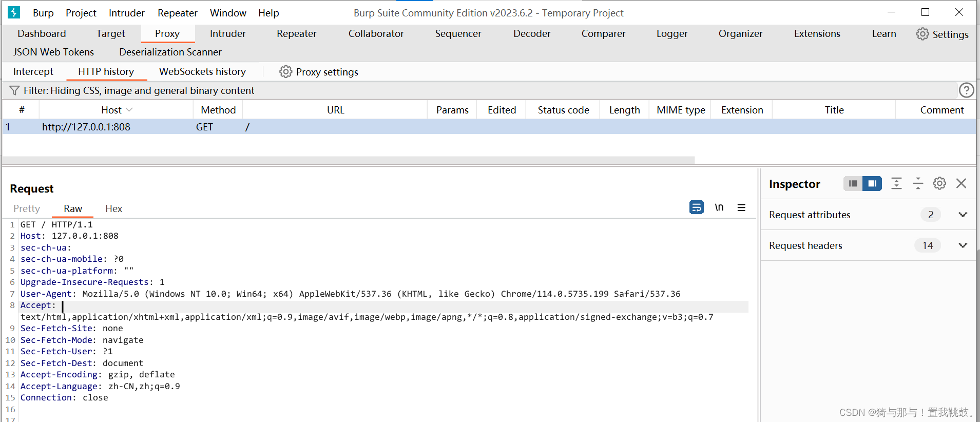Open the Window menu
This screenshot has height=422, width=980.
point(228,13)
